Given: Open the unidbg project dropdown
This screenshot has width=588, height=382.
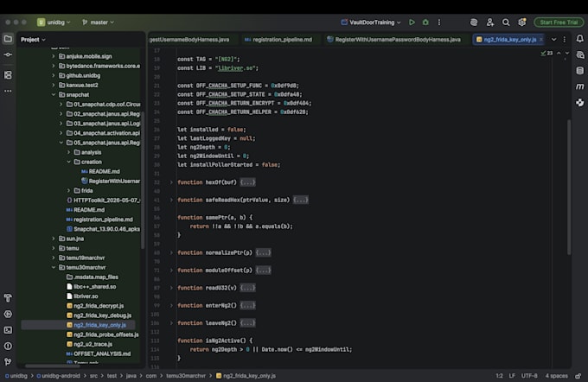Looking at the screenshot, I should pyautogui.click(x=54, y=22).
